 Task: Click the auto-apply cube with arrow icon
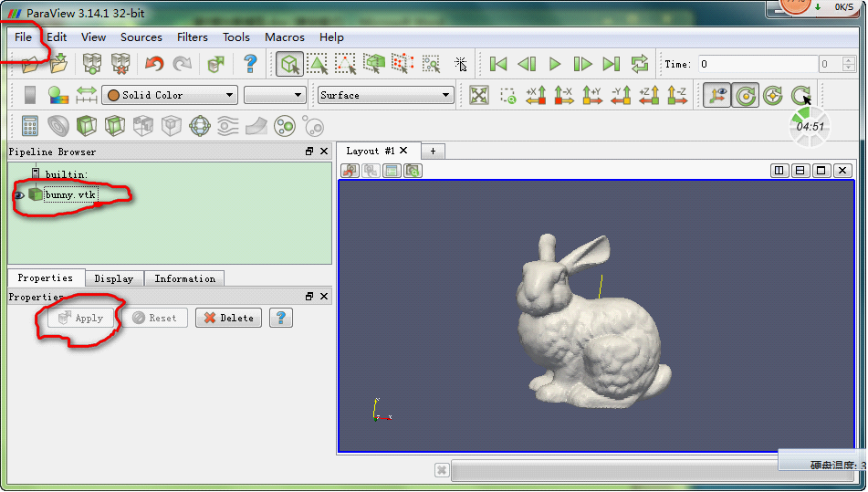click(215, 64)
